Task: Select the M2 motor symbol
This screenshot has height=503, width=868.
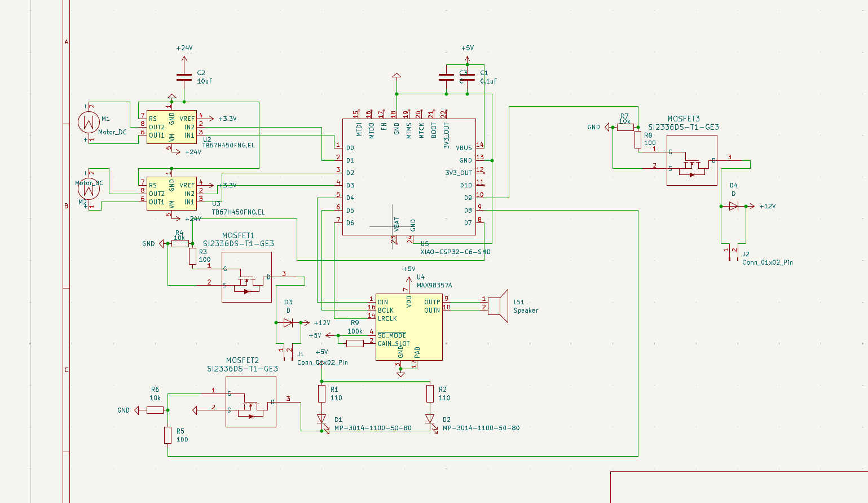Action: pos(89,189)
